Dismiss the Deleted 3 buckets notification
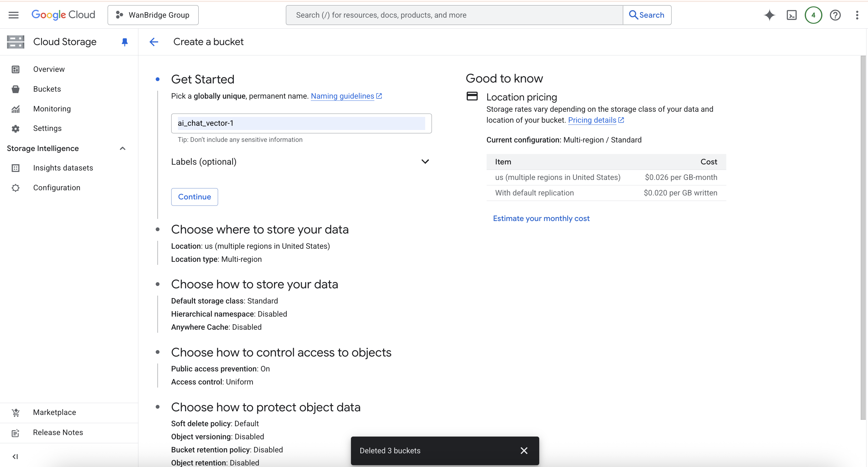868x467 pixels. [524, 451]
